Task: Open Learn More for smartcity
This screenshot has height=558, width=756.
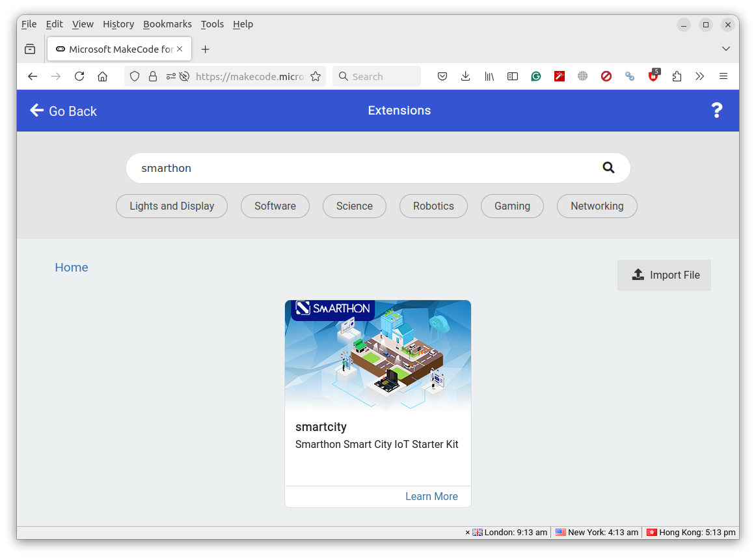Action: pyautogui.click(x=431, y=496)
